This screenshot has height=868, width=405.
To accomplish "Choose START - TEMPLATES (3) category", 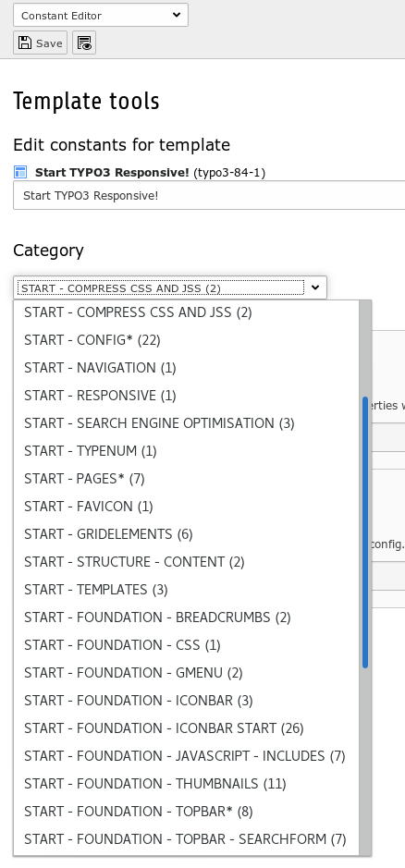I will [x=186, y=589].
